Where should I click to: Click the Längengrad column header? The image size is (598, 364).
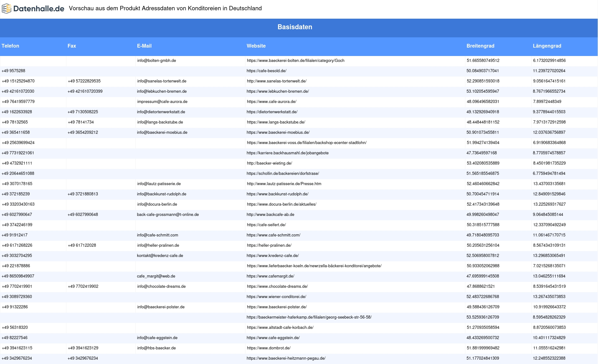(x=547, y=46)
